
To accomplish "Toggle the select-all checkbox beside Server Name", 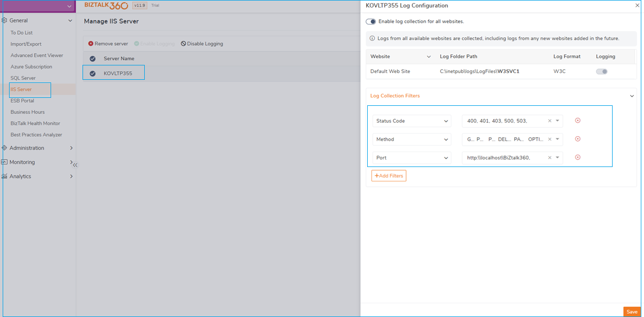I will tap(93, 59).
